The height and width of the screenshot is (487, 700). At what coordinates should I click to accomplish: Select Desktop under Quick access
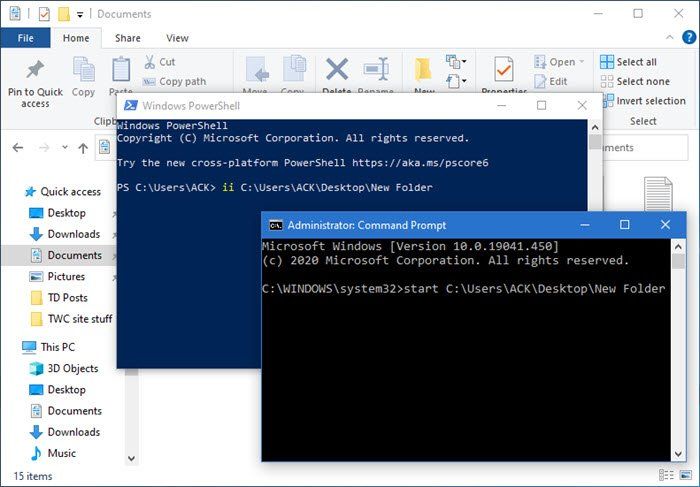coord(57,213)
